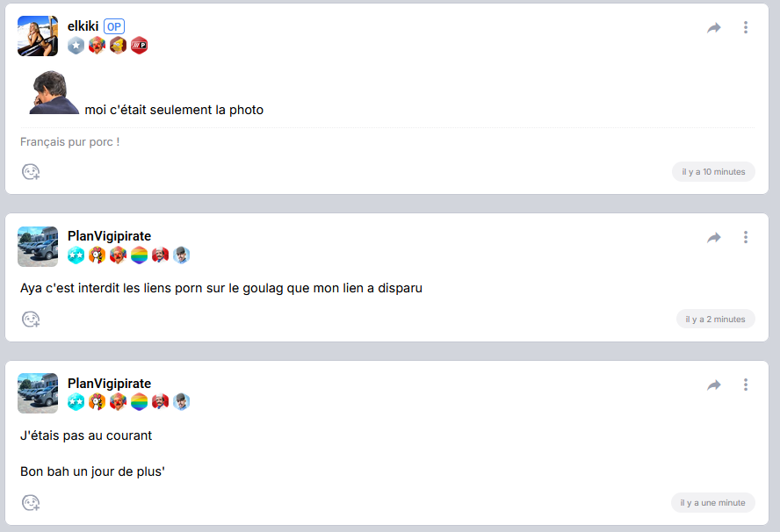This screenshot has height=532, width=780.
Task: Click the elkiki username
Action: 83,25
